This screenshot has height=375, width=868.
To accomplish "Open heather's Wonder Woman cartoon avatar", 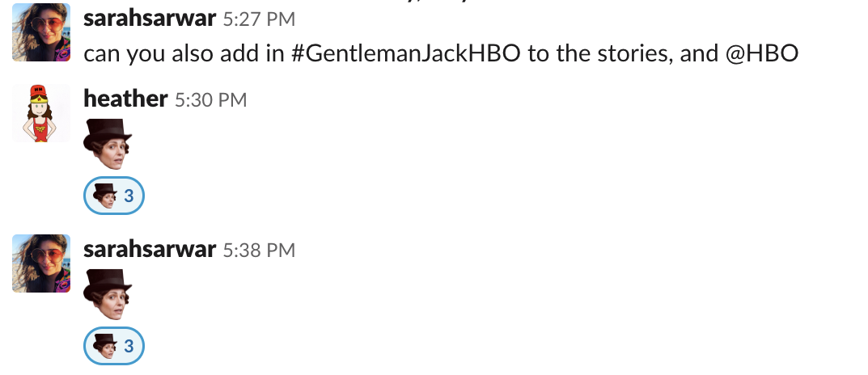I will tap(41, 113).
